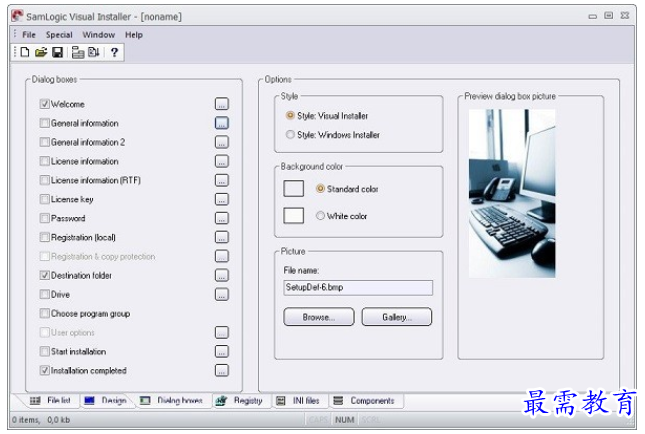
Task: Open settings button for License information
Action: [x=222, y=161]
